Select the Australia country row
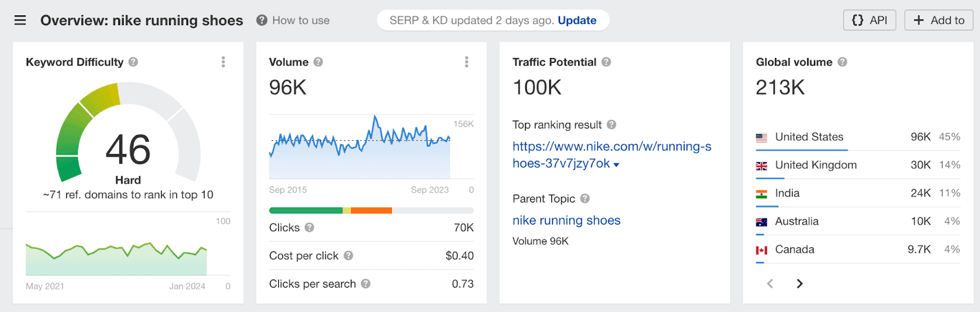980x312 pixels. [x=858, y=221]
